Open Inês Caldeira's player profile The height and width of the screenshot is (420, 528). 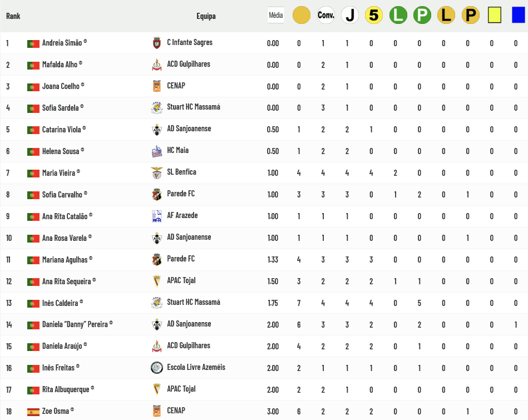(x=60, y=303)
